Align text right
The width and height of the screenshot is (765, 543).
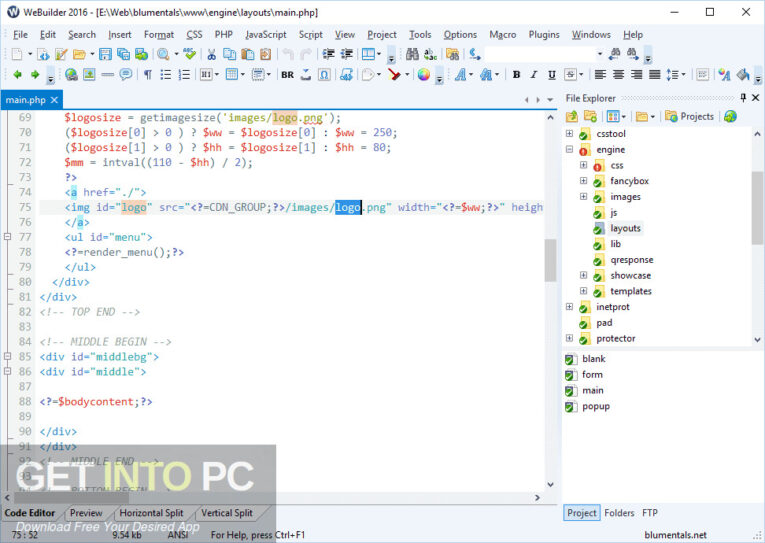click(636, 75)
